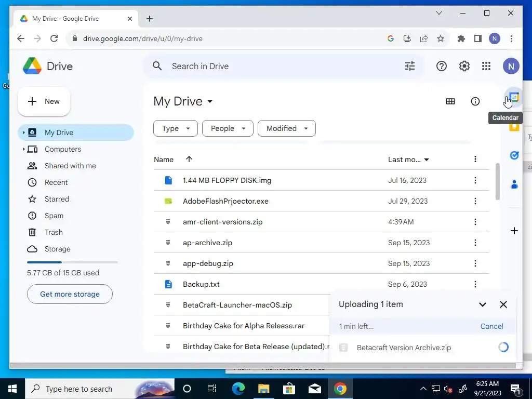The height and width of the screenshot is (399, 532).
Task: Click Get more storage
Action: [x=70, y=294]
